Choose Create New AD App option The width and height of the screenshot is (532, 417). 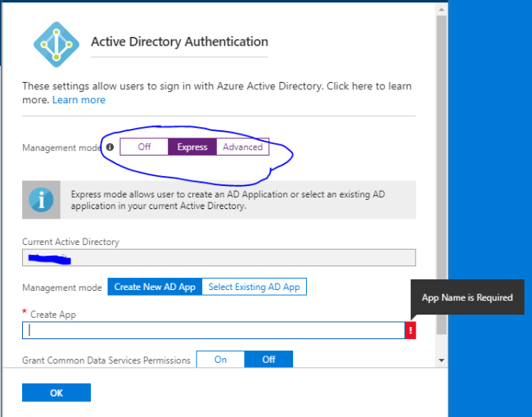(x=155, y=287)
